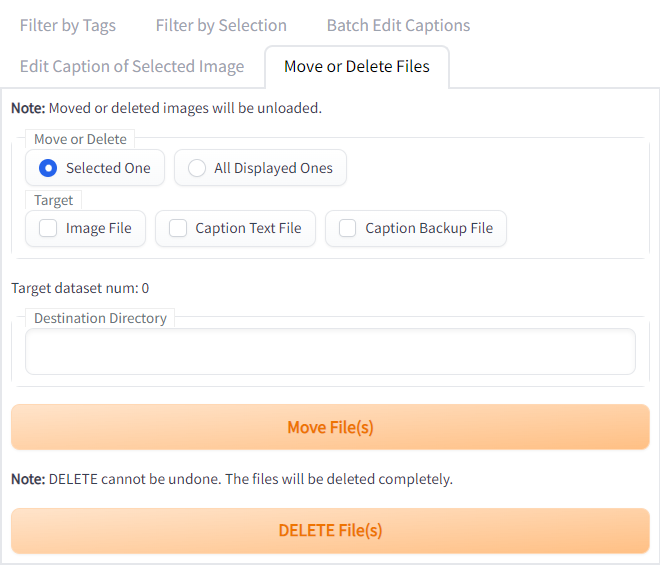Open the Filter by Selection tab

(x=221, y=25)
